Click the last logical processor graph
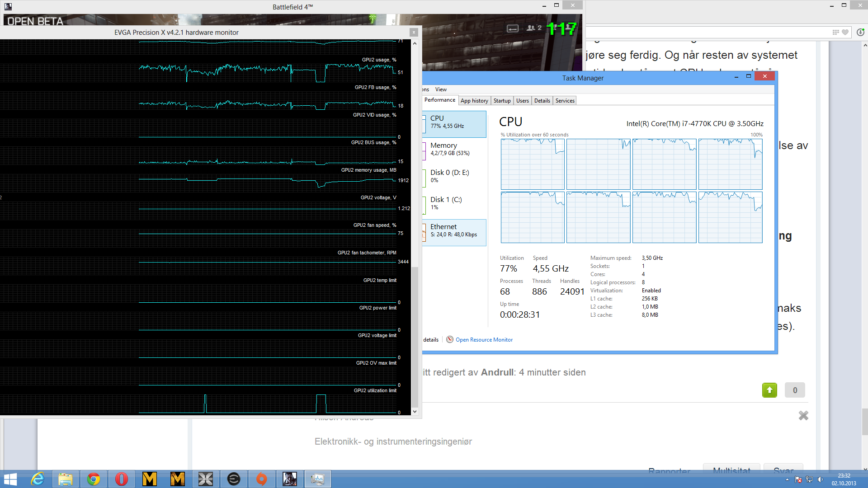 [730, 217]
